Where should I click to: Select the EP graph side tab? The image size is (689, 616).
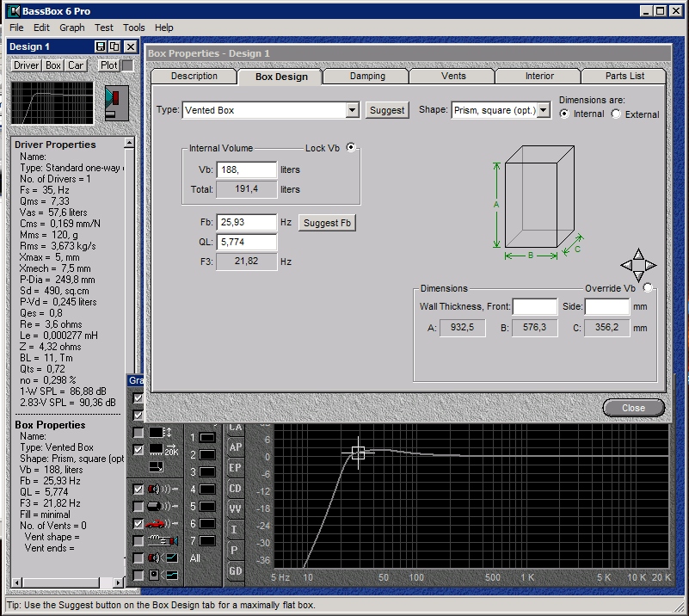235,468
